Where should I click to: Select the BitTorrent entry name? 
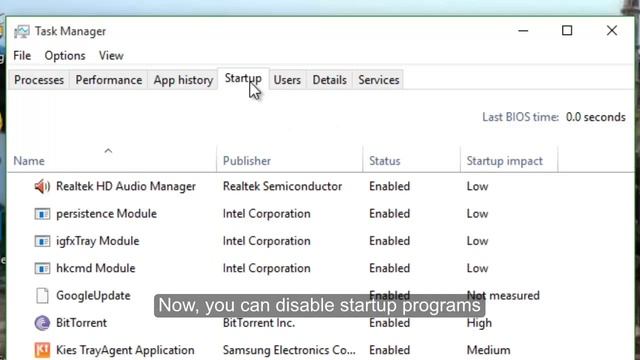tap(82, 323)
